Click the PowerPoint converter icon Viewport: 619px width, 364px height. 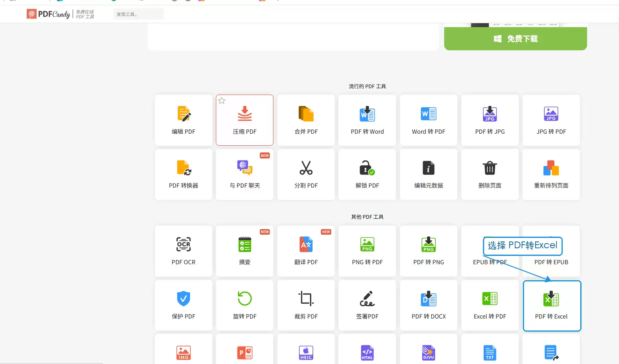245,353
